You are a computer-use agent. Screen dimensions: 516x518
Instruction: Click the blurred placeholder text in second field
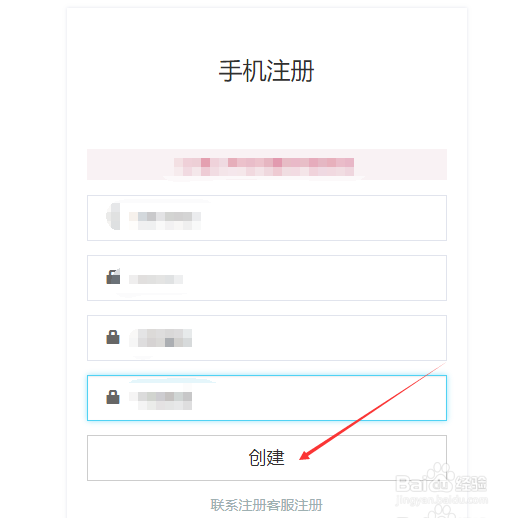pyautogui.click(x=156, y=279)
